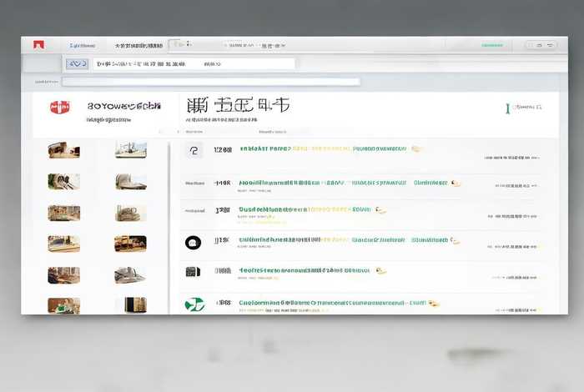Click the wide search field below the address bar
Image resolution: width=584 pixels, height=392 pixels.
point(210,82)
